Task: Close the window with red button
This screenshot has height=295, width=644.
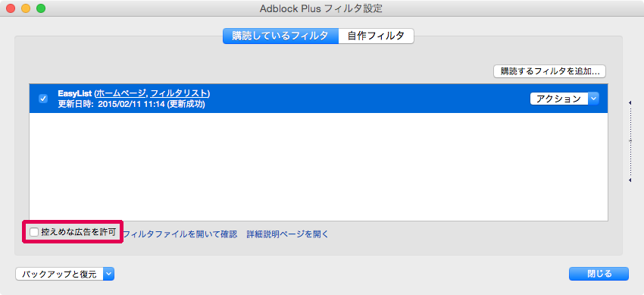Action: (11, 8)
